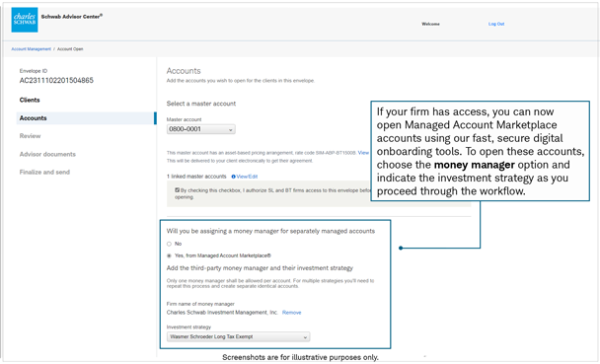Open View/Edit linked master accounts

[247, 177]
